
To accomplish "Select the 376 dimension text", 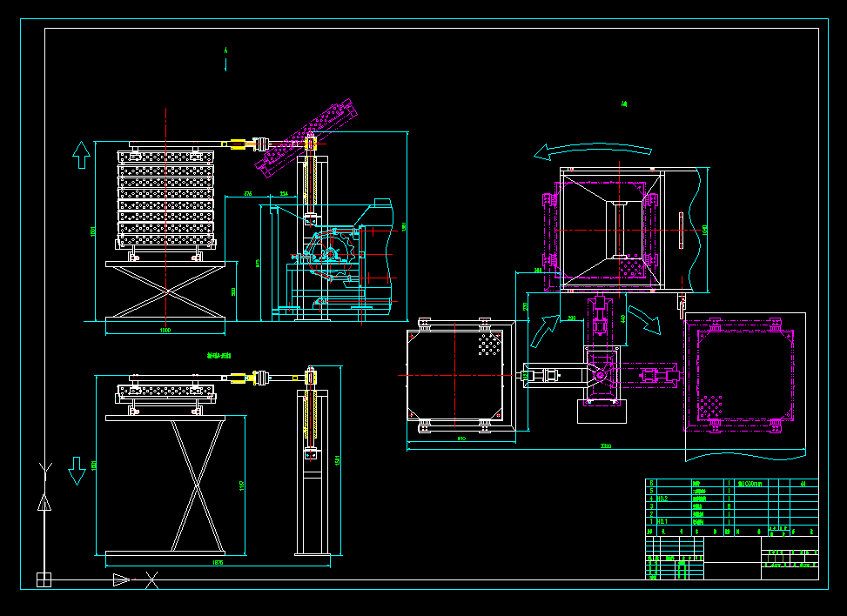I will click(247, 193).
